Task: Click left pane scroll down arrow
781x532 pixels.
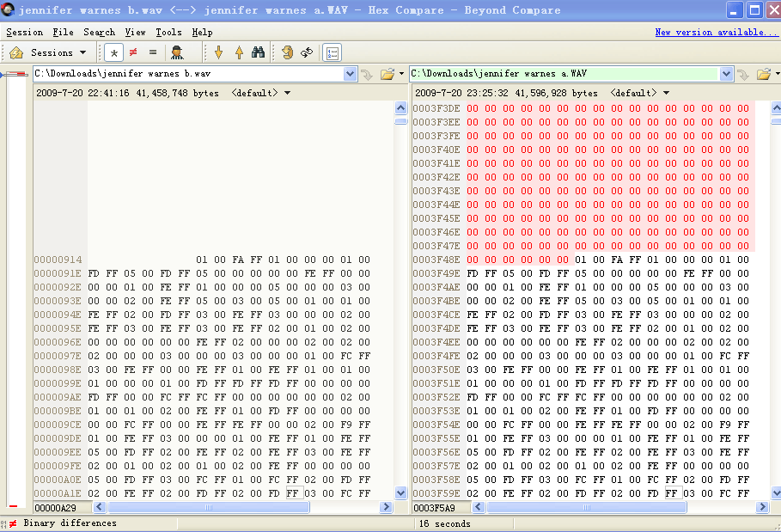Action: (401, 493)
